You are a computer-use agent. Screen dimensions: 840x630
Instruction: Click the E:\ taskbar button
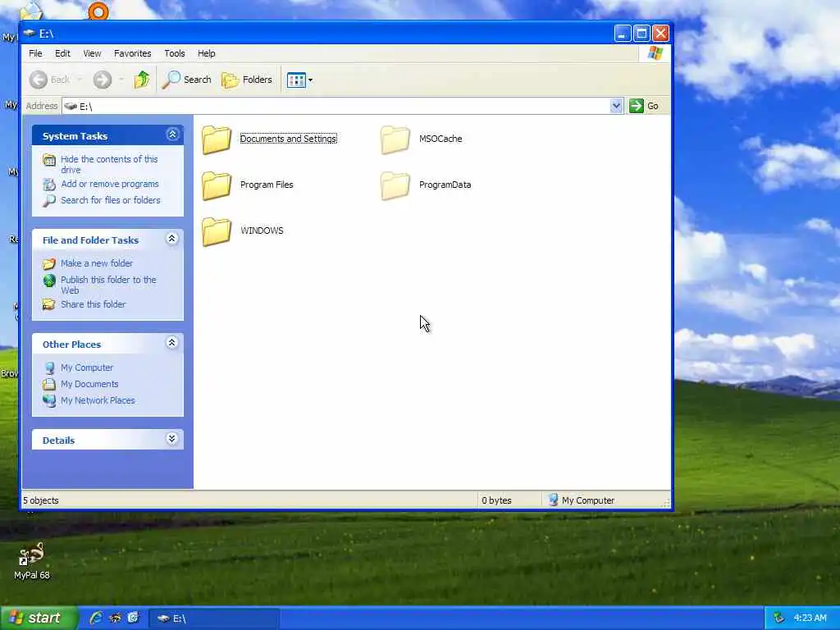point(213,619)
